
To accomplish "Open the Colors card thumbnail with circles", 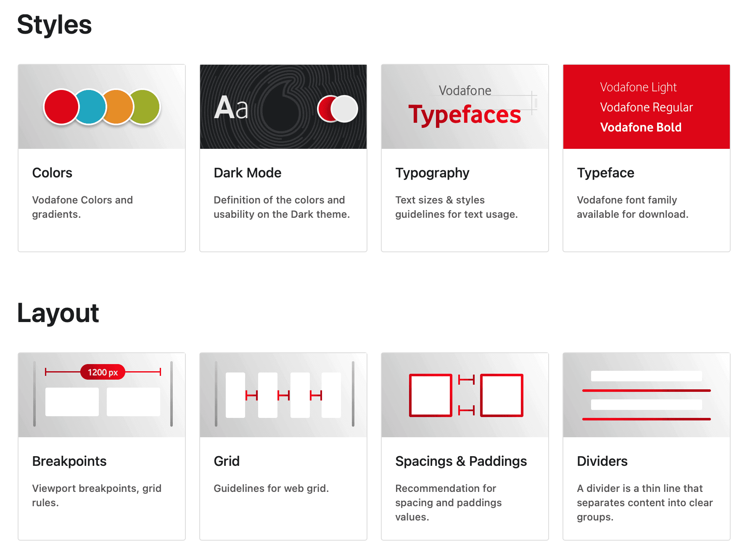I will pos(102,107).
